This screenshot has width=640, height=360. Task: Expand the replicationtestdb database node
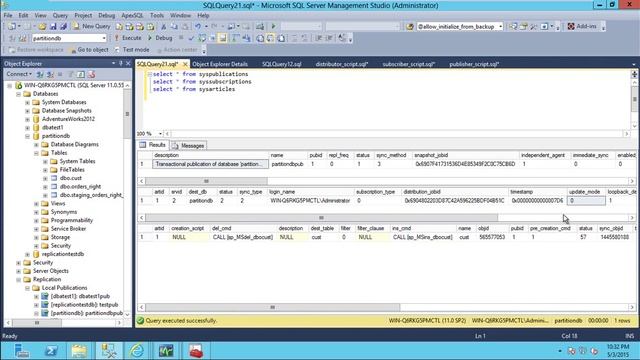tap(27, 254)
